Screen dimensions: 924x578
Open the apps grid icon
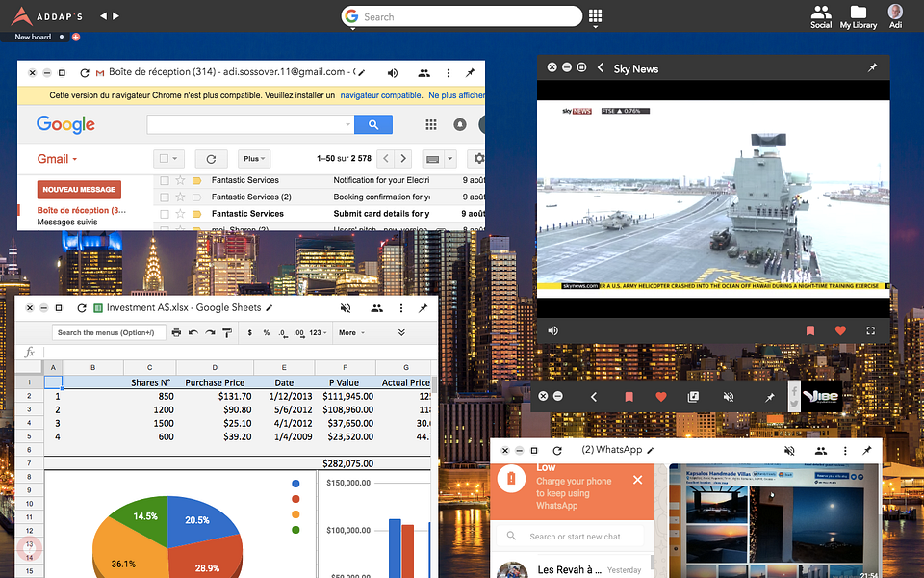tap(595, 16)
